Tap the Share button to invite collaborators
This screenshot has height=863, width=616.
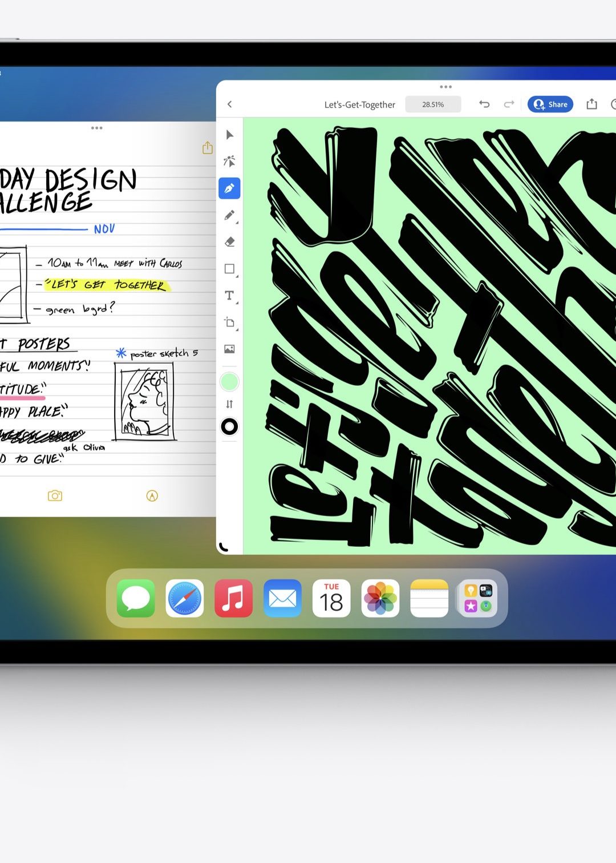[x=549, y=104]
